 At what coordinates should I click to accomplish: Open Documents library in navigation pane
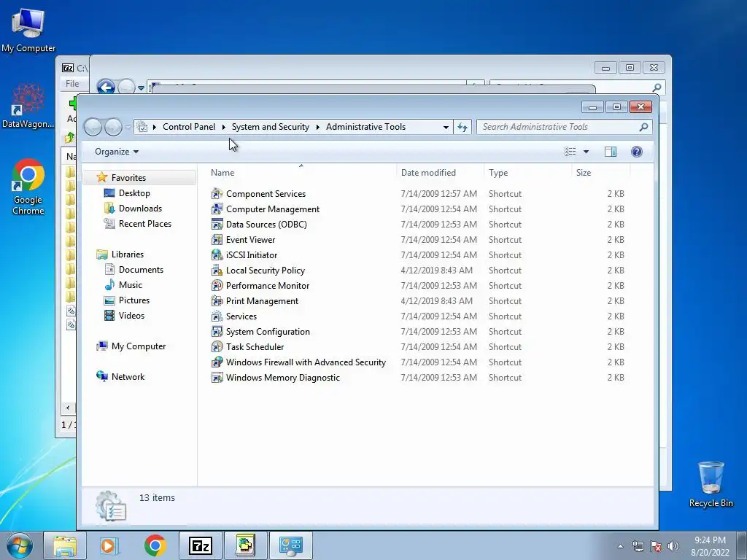tap(141, 270)
